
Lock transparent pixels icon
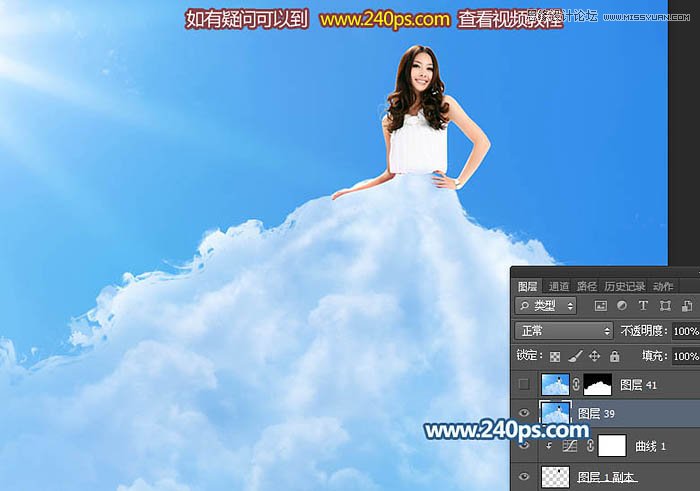555,356
